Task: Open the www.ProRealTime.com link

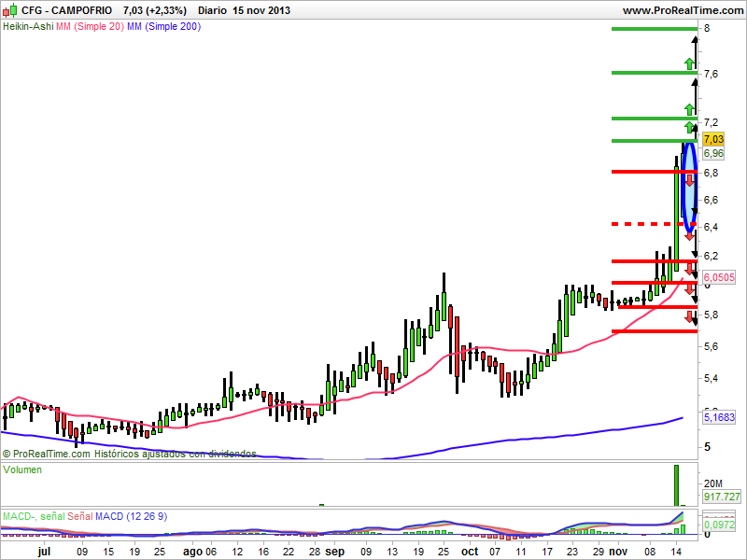Action: (x=683, y=10)
